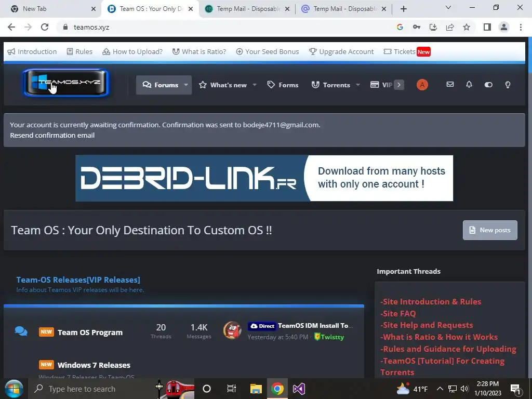Toggle the Chrome side panel icon

coord(487,27)
